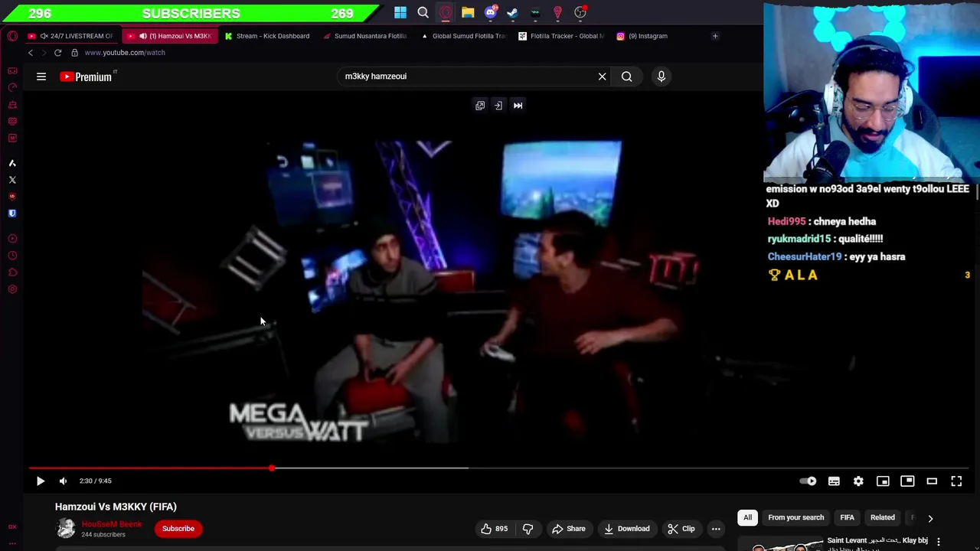Open channel avatar next to Subscribe
Screen dimensions: 980x551
(66, 528)
